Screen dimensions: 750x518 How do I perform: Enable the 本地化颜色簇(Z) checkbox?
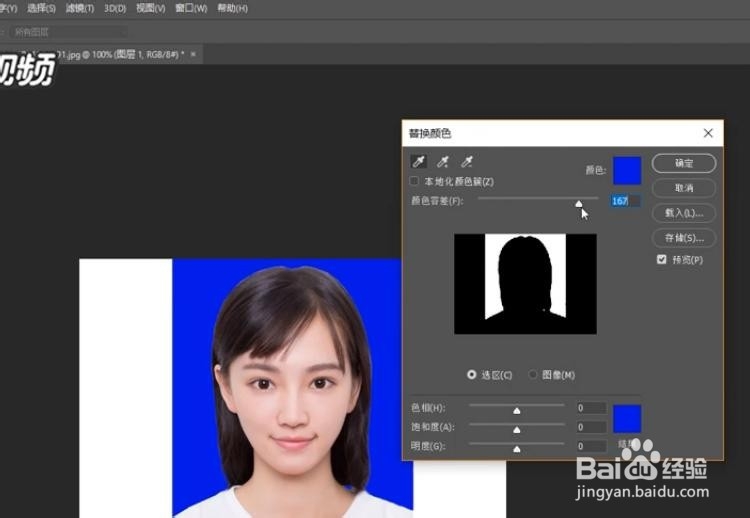(414, 181)
